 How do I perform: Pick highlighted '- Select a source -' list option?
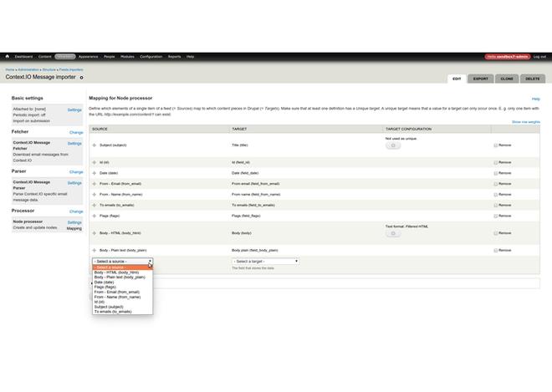pos(122,267)
